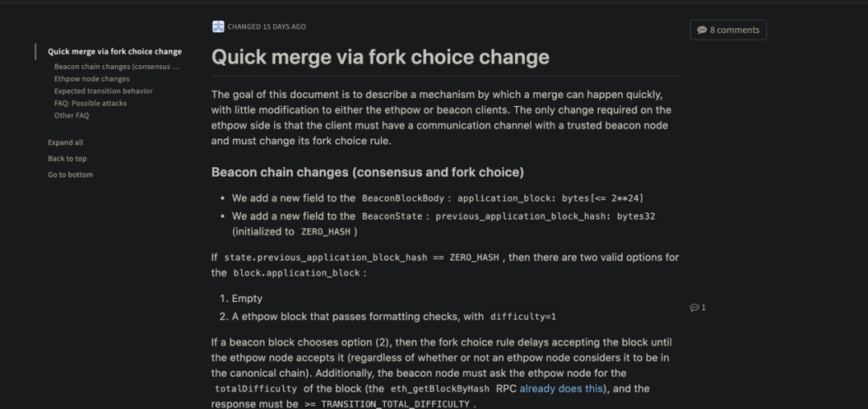Open the 8 comments button

pyautogui.click(x=728, y=30)
